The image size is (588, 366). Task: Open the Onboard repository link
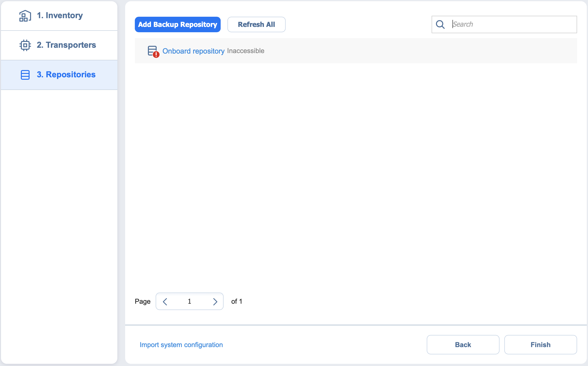pos(193,51)
